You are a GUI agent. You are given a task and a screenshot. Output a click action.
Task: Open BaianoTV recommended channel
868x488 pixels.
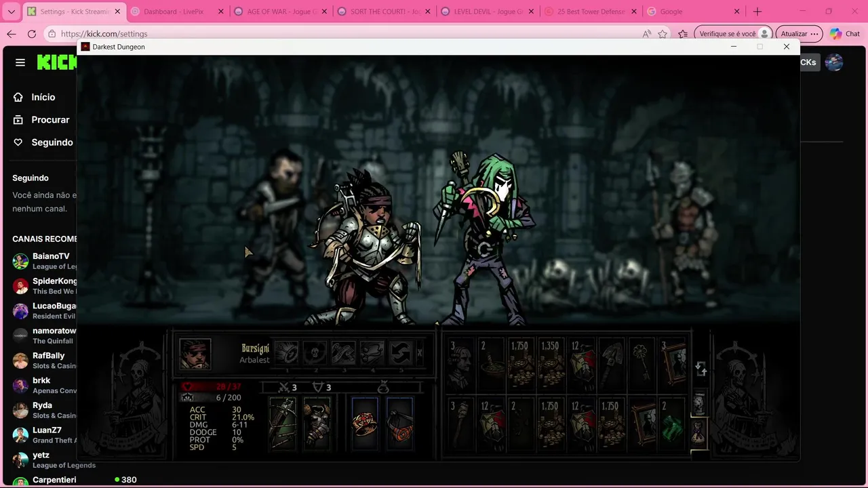coord(45,261)
